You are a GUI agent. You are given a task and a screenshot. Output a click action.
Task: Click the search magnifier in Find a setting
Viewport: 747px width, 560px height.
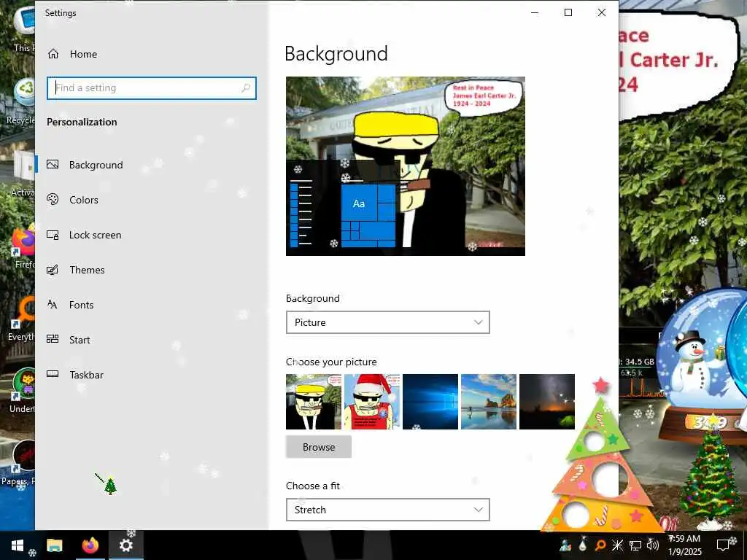tap(246, 87)
